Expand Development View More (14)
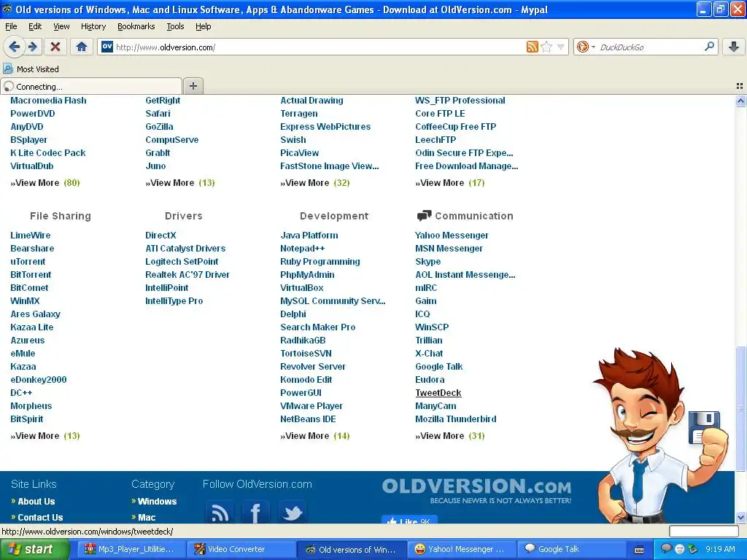The height and width of the screenshot is (560, 747). click(315, 436)
